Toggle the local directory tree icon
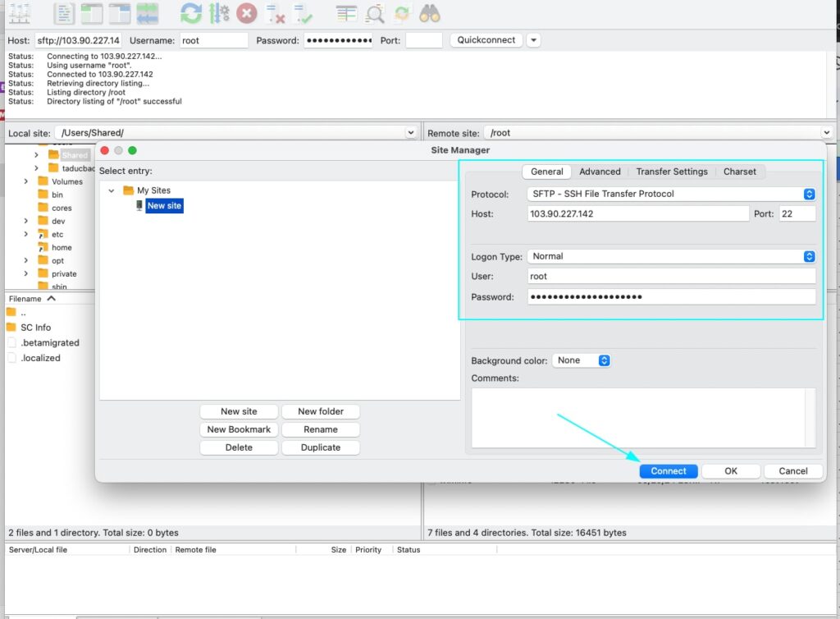Screen dimensions: 840x619 tap(92, 13)
